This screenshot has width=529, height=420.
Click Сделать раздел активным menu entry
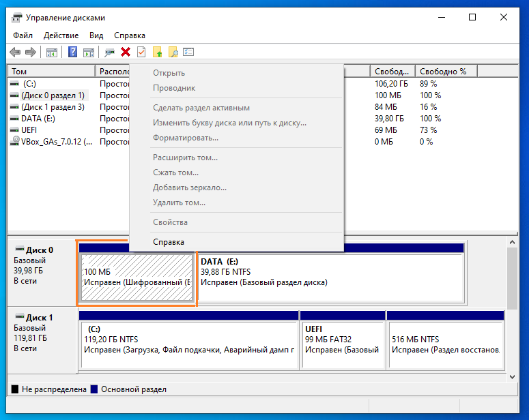236,108
